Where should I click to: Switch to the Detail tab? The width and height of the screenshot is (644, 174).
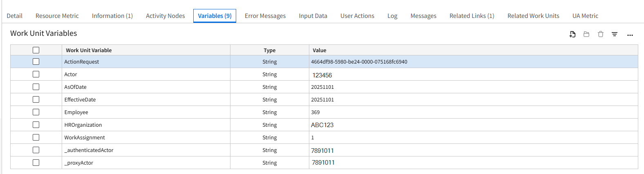(x=14, y=16)
